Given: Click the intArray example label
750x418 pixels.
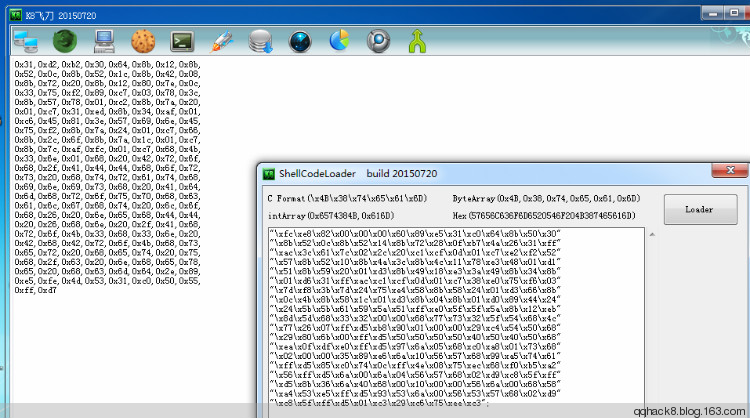Looking at the screenshot, I should [331, 216].
